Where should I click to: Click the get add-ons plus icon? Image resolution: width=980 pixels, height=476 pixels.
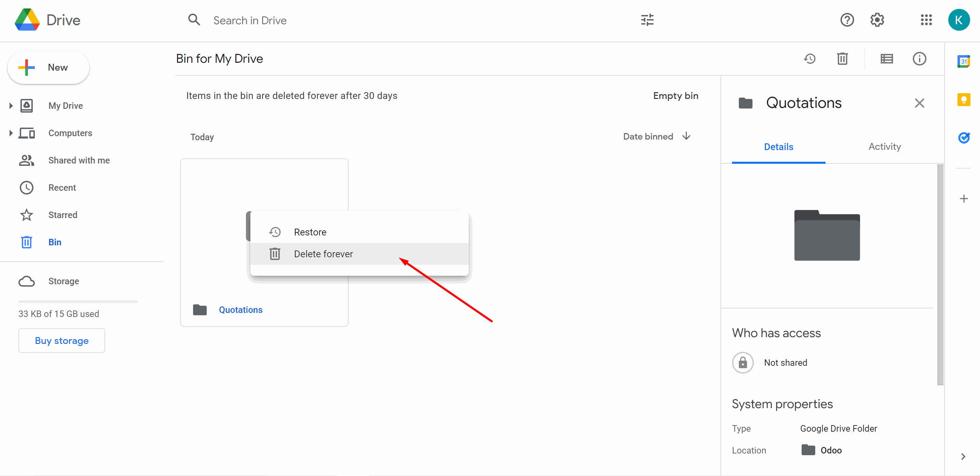pyautogui.click(x=963, y=199)
